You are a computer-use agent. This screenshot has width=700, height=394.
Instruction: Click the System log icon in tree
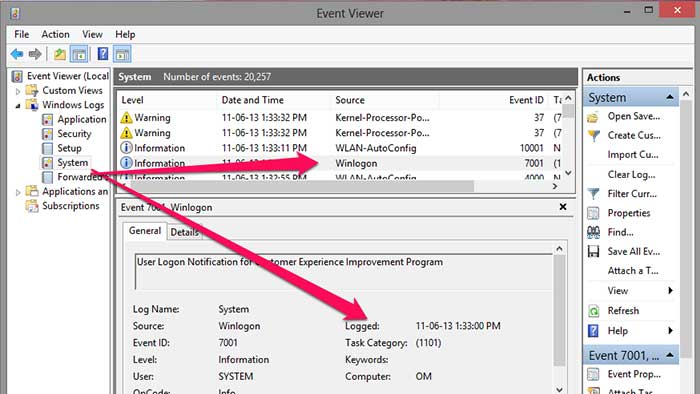[x=47, y=163]
